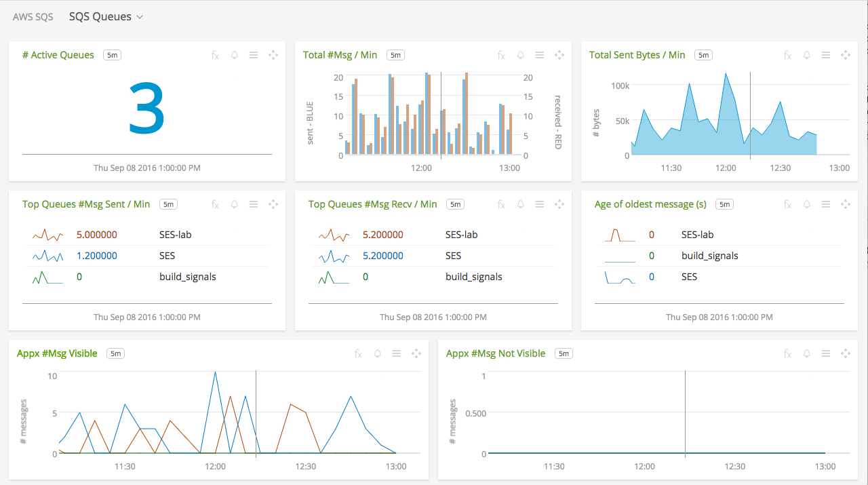Click bell icon on Top Queues #Msg Sent panel
The height and width of the screenshot is (485, 868).
click(235, 204)
